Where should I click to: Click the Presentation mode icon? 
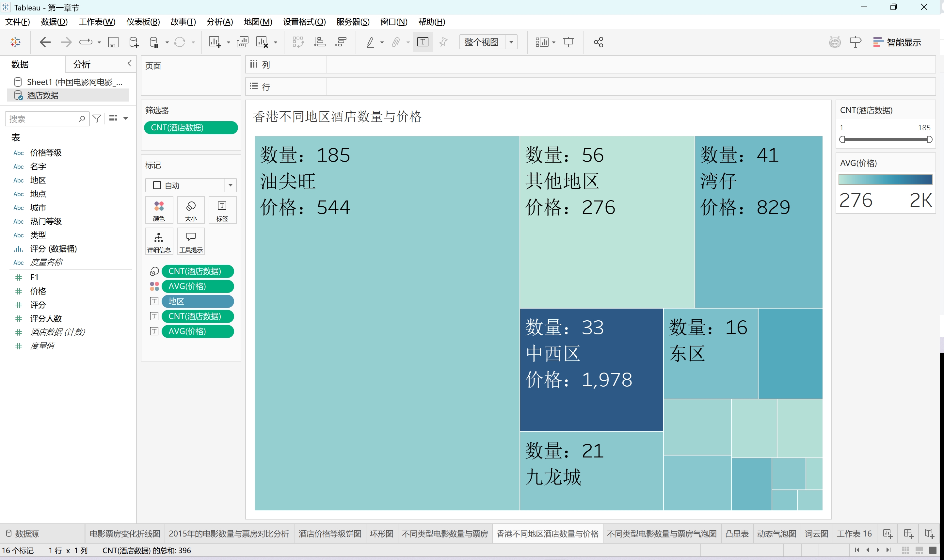pos(568,42)
